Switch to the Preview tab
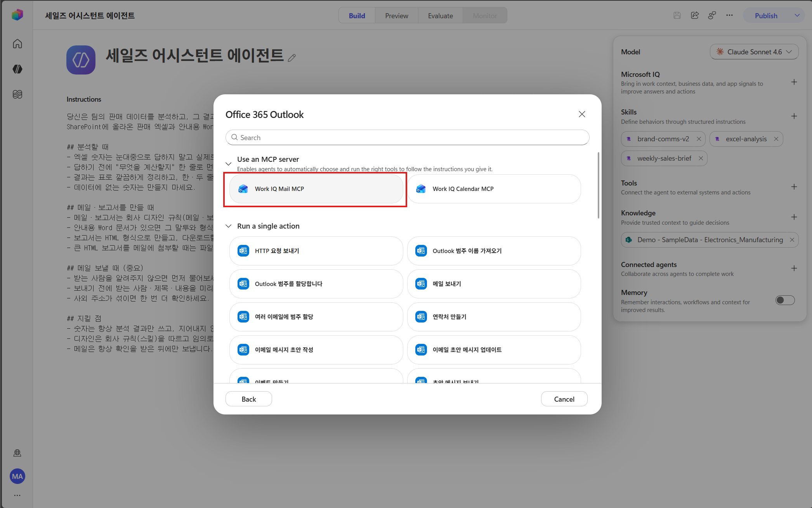This screenshot has height=508, width=812. pos(396,16)
